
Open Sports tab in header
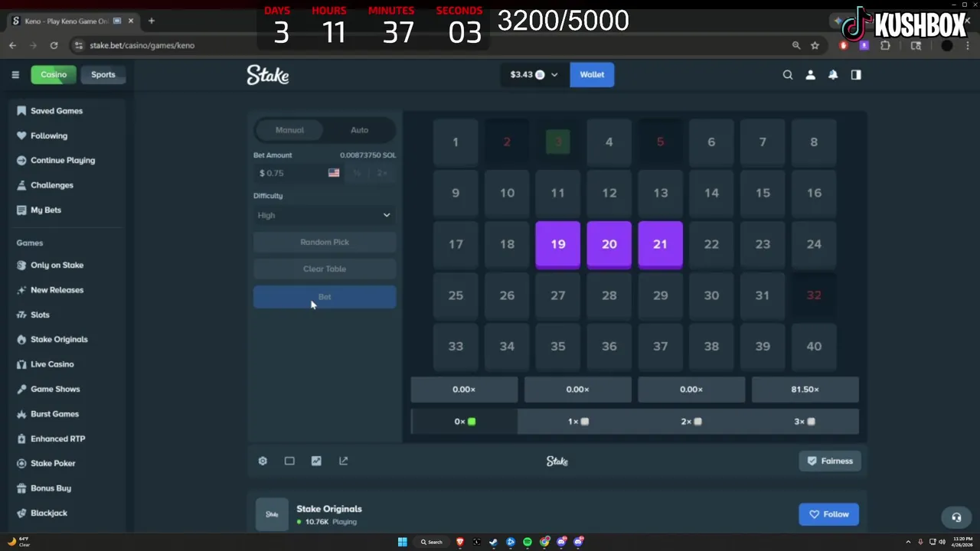(103, 74)
